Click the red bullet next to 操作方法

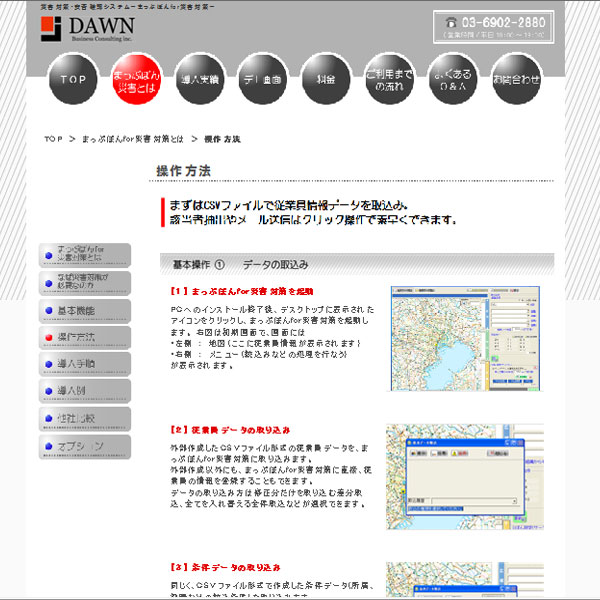tap(49, 338)
